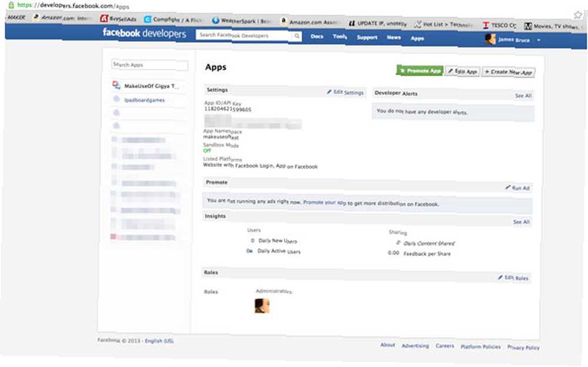Image resolution: width=588 pixels, height=367 pixels.
Task: Focus the Search Facebook Developers field
Action: [x=244, y=35]
